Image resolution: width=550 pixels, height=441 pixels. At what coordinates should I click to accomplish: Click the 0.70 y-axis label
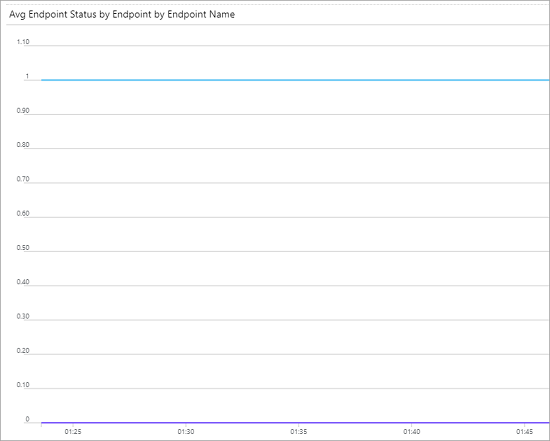[x=23, y=179]
